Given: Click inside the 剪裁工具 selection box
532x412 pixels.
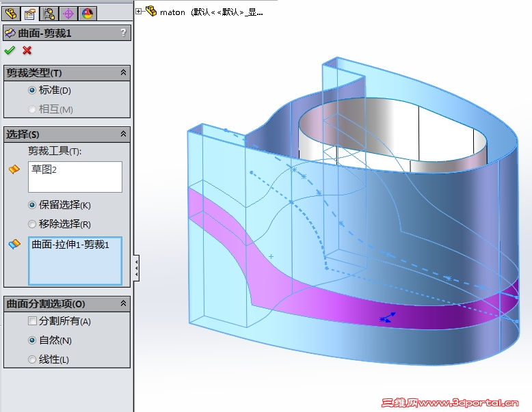Looking at the screenshot, I should click(x=75, y=177).
